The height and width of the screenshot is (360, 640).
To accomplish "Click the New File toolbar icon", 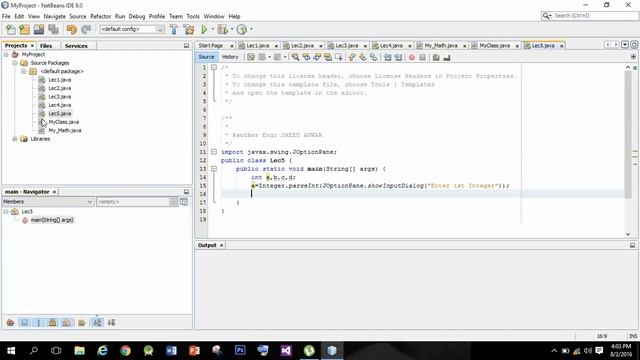I will 11,29.
